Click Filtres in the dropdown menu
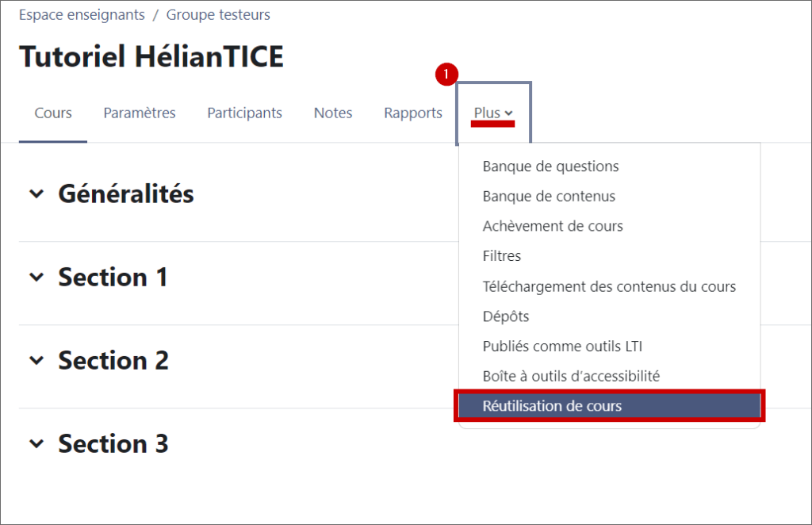Viewport: 812px width, 525px height. point(610,256)
